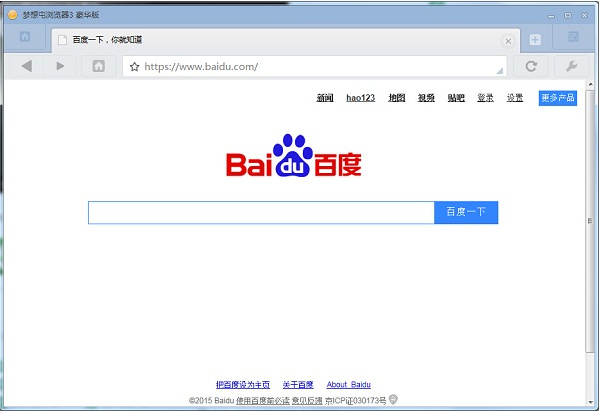This screenshot has height=412, width=599.
Task: Open the icon at far right of tab bar
Action: click(x=573, y=37)
